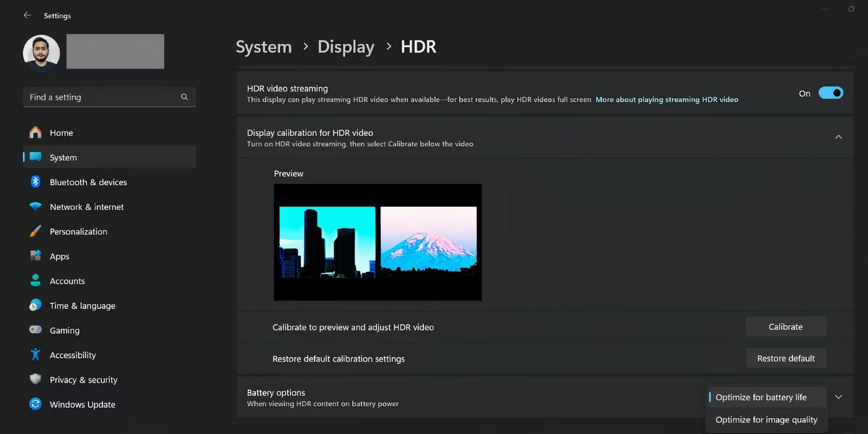This screenshot has height=434, width=868.
Task: Open More about playing streaming HDR video
Action: point(666,99)
